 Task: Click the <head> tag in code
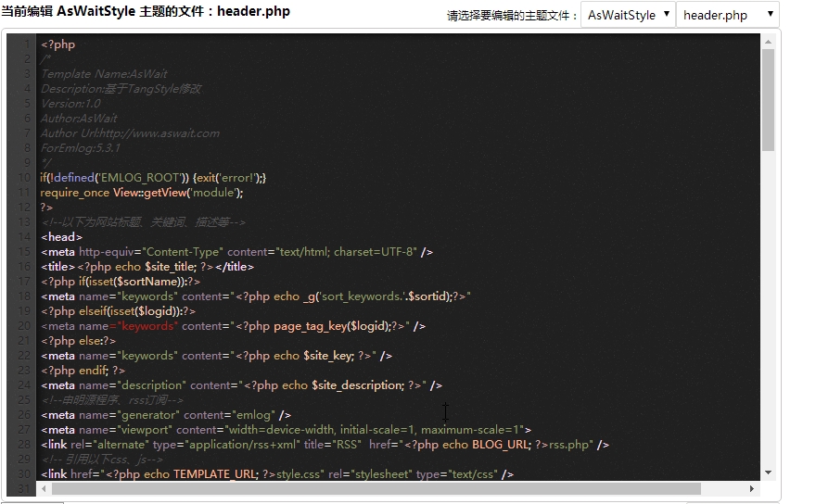61,237
